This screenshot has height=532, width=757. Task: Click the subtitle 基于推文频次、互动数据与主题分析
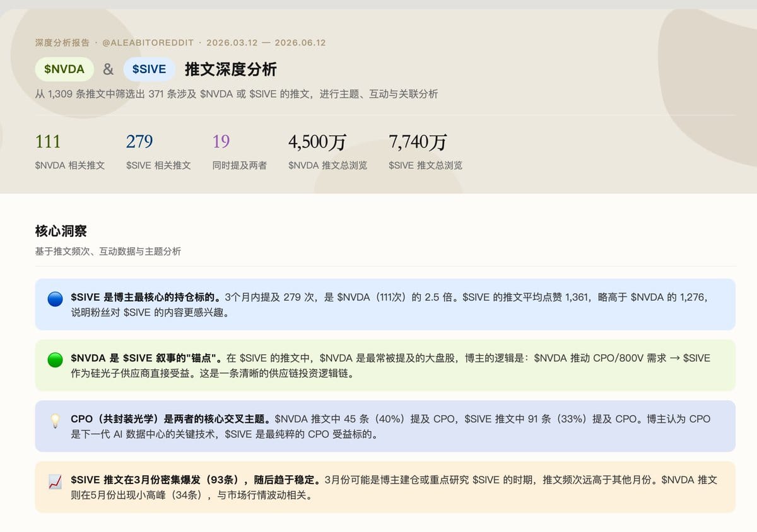(108, 251)
